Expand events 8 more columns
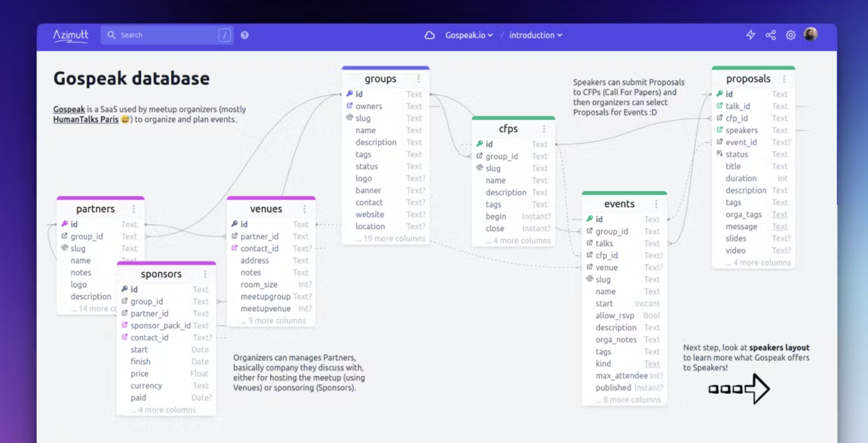868x443 pixels. [x=628, y=400]
